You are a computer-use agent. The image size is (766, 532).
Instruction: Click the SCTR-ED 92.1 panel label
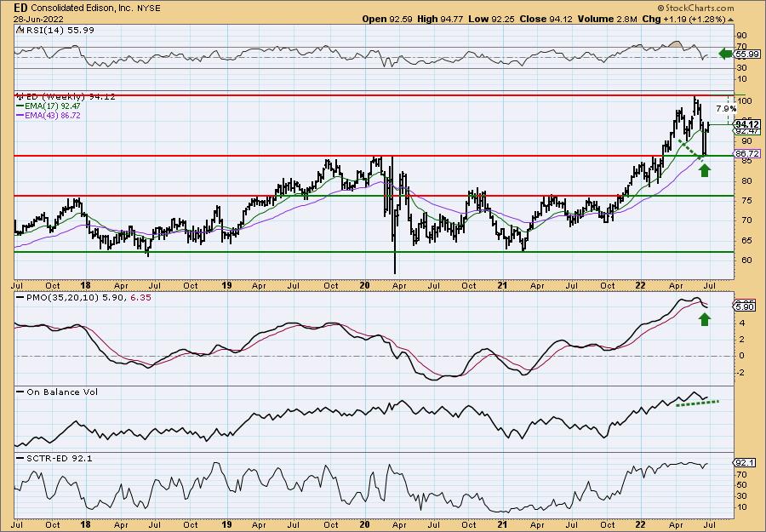click(x=59, y=458)
